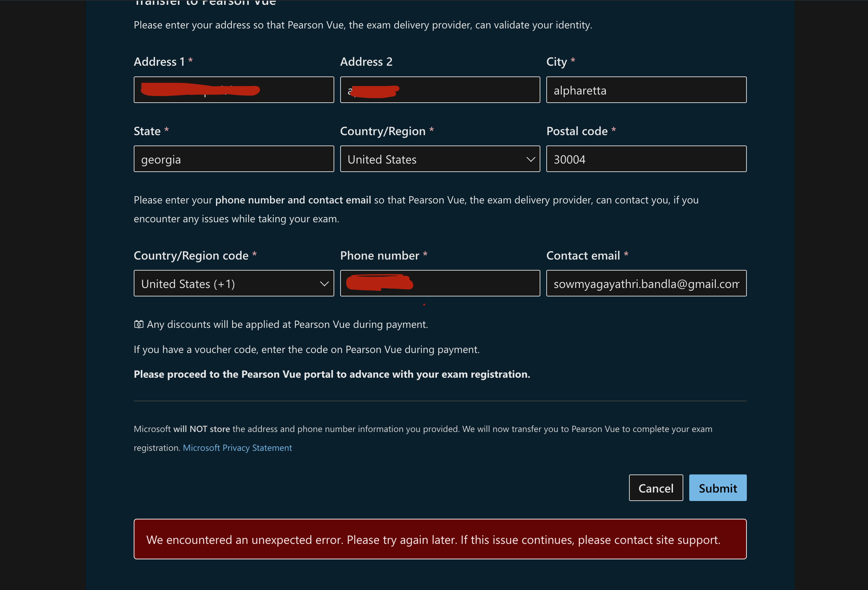868x590 pixels.
Task: Select the Address 2 input field
Action: 440,90
